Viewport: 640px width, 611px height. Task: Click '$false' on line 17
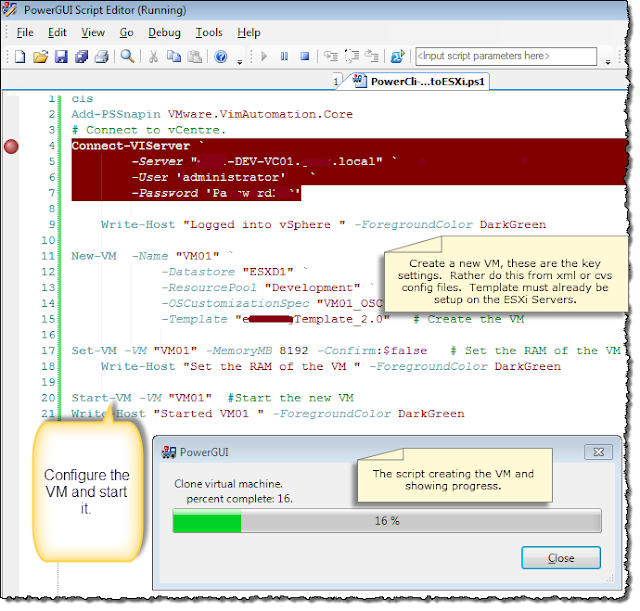pos(405,351)
